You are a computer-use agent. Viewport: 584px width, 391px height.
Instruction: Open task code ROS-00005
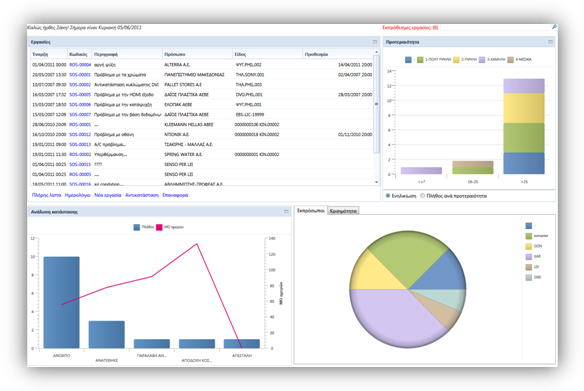tap(80, 174)
